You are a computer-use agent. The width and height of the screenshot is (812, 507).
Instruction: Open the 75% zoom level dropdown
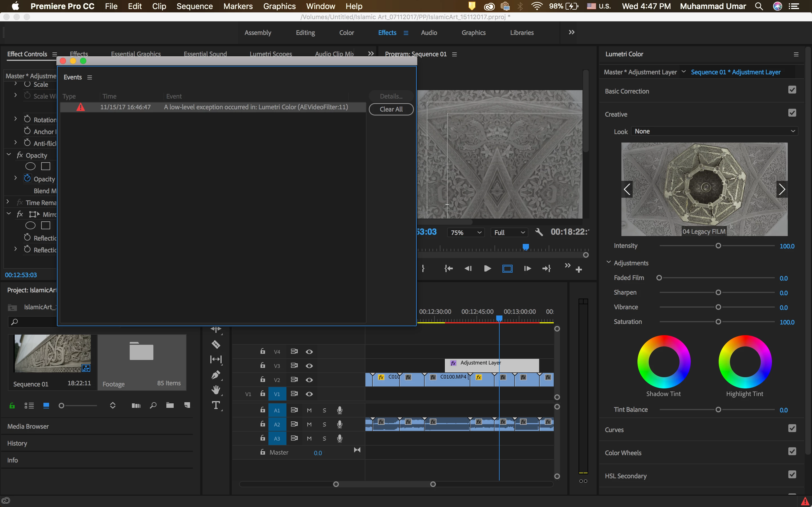pos(466,232)
